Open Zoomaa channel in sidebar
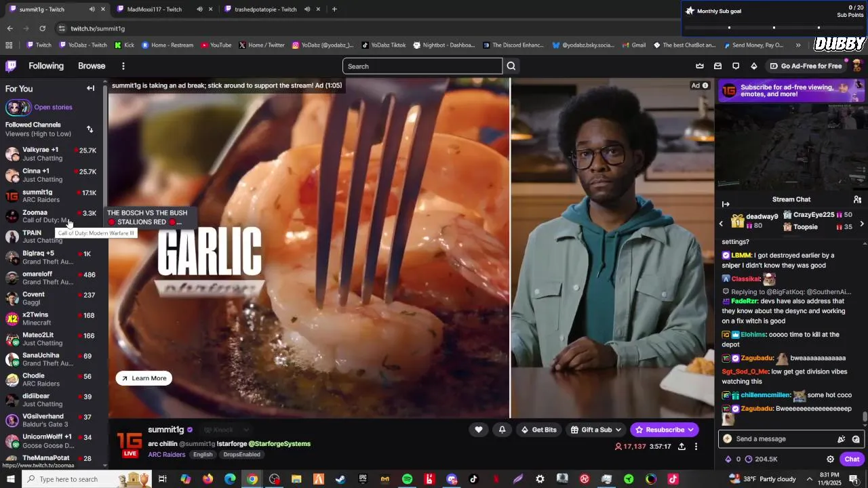Screen dimensions: 868x488 (x=52, y=216)
